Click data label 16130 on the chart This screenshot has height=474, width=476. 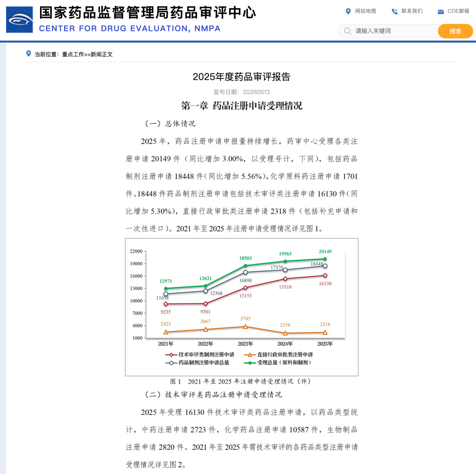click(325, 284)
